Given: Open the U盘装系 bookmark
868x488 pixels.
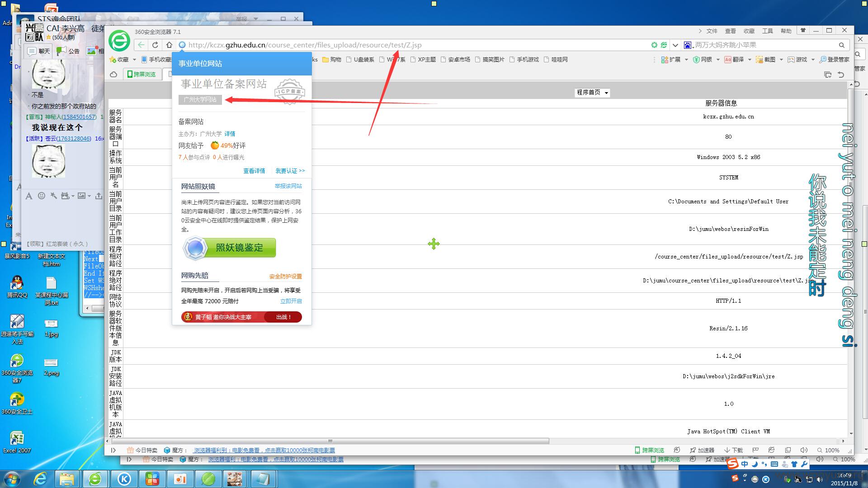Looking at the screenshot, I should coord(360,59).
